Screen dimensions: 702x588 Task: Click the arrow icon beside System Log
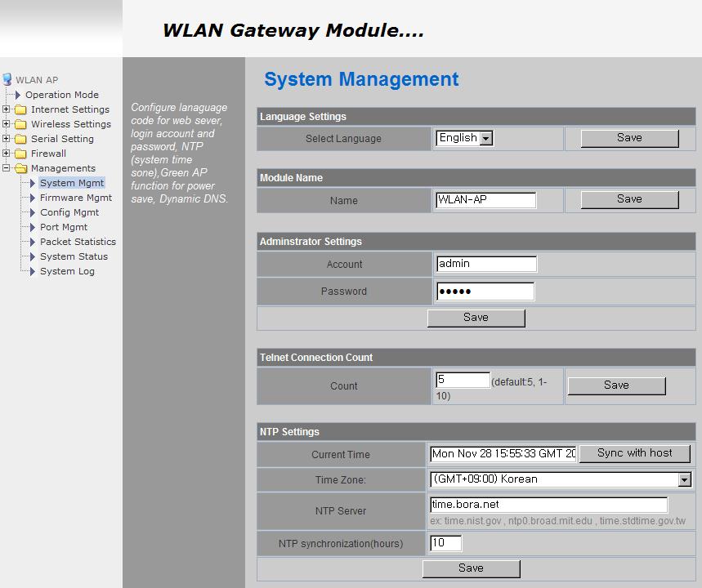(31, 271)
